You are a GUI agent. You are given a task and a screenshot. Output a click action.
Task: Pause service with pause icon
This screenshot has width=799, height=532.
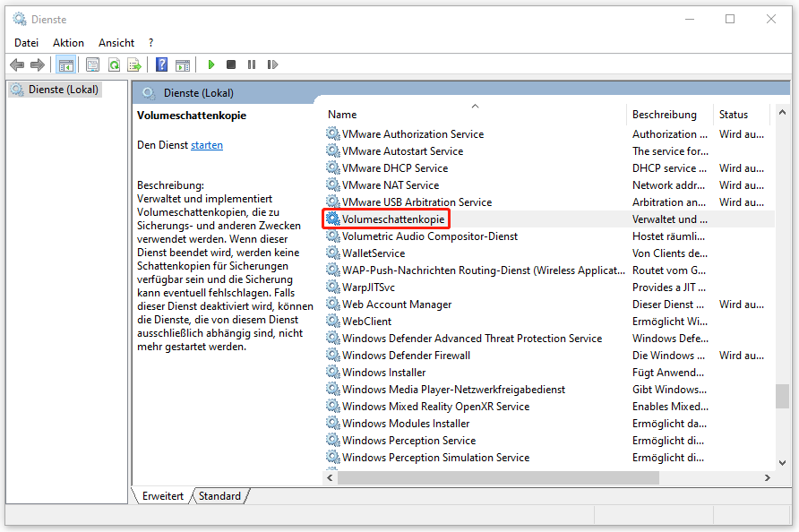click(x=251, y=64)
